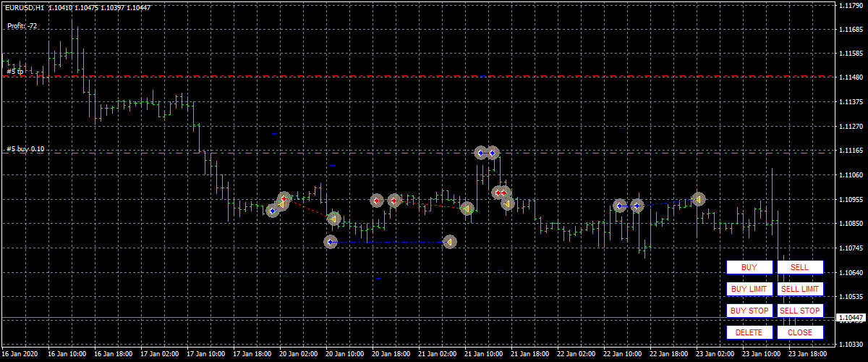Select the left blue marker of the 22 Jan 10:00 pair
The height and width of the screenshot is (362, 868).
point(620,206)
